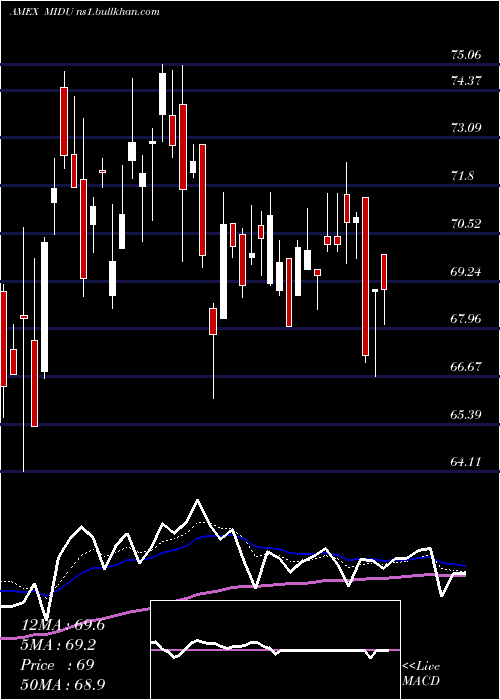The width and height of the screenshot is (500, 700).
Task: Select the 67.96 price level label
Action: (466, 319)
